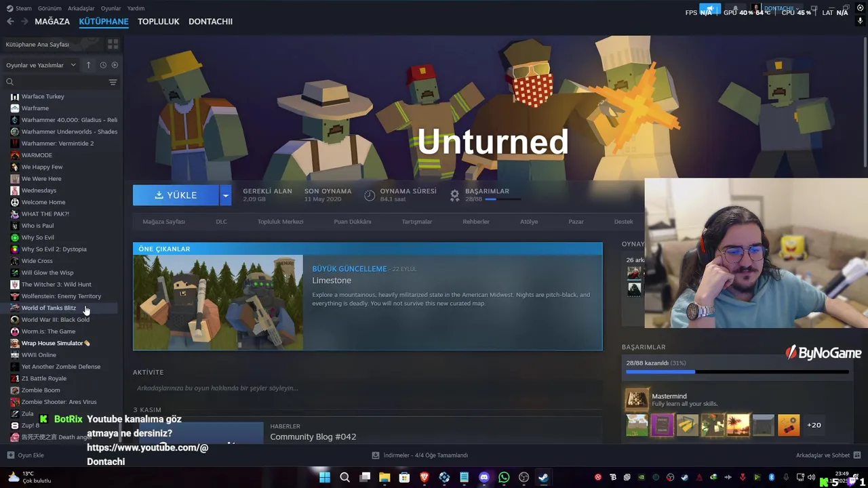Click the YÜKLE install button

click(176, 195)
